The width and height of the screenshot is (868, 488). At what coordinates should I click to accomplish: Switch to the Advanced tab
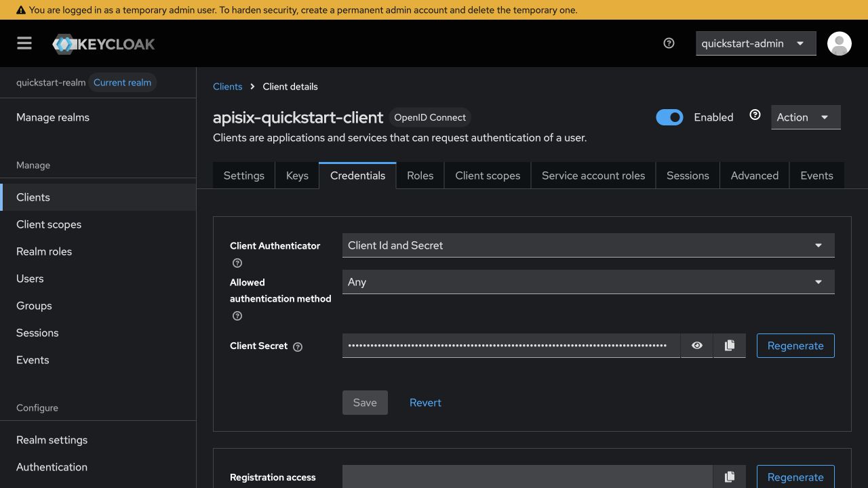[x=755, y=176]
